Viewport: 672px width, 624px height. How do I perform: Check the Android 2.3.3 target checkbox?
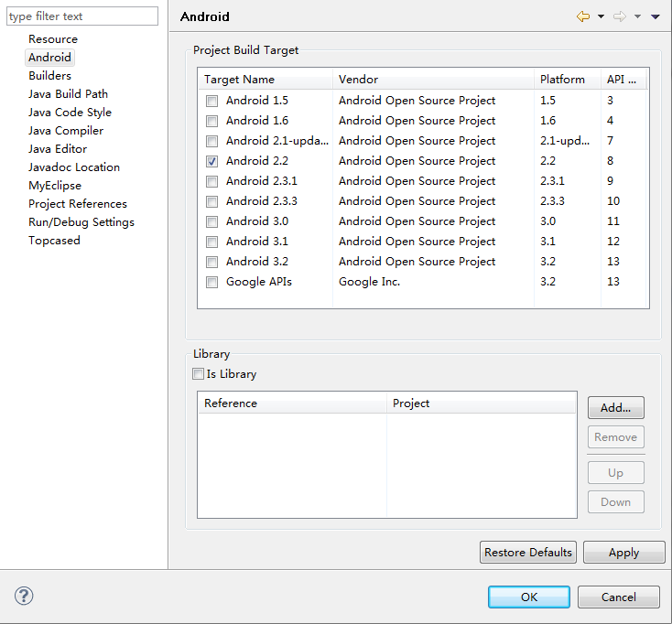pyautogui.click(x=211, y=201)
